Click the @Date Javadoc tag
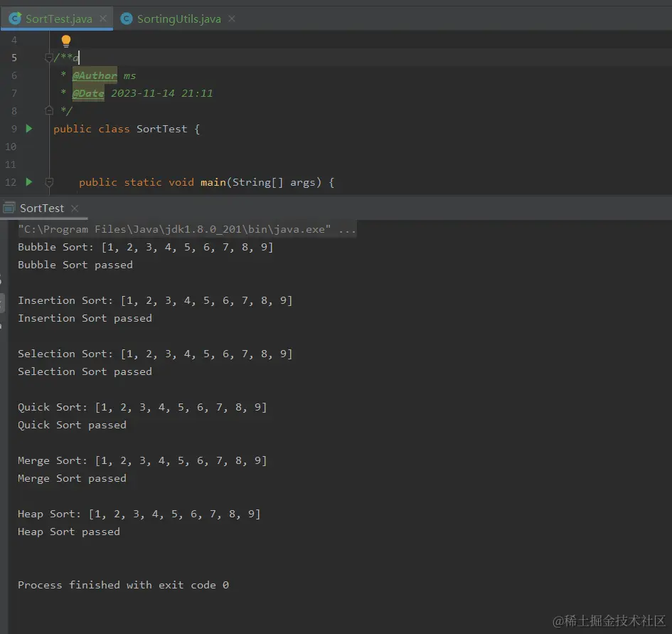672x634 pixels. tap(88, 93)
